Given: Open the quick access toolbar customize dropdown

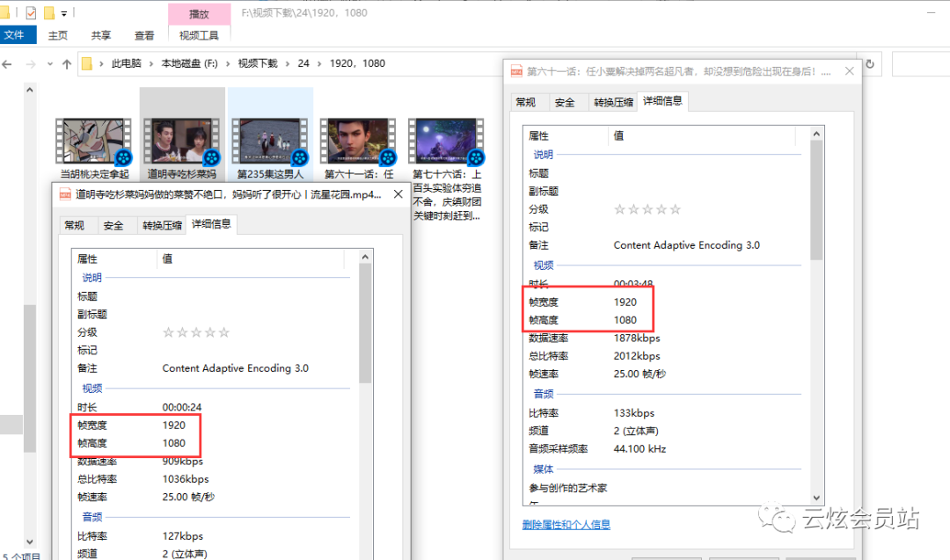Looking at the screenshot, I should 63,12.
